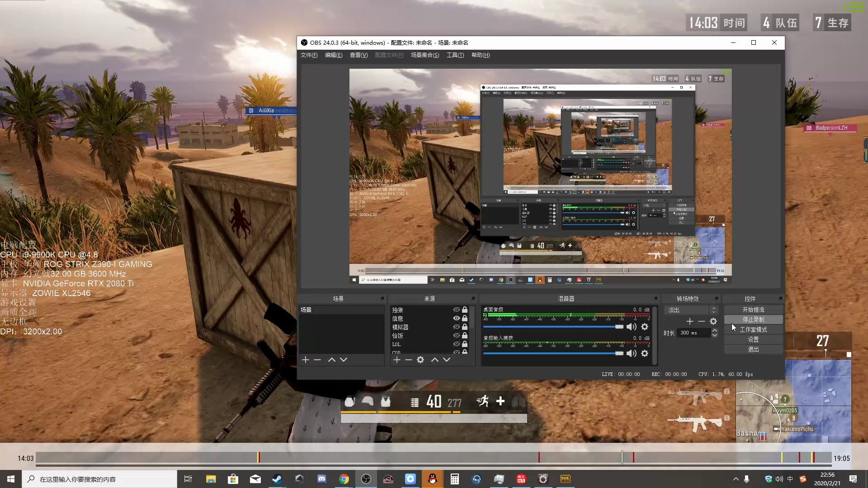This screenshot has width=868, height=488.
Task: Add a new source with plus icon
Action: click(397, 360)
